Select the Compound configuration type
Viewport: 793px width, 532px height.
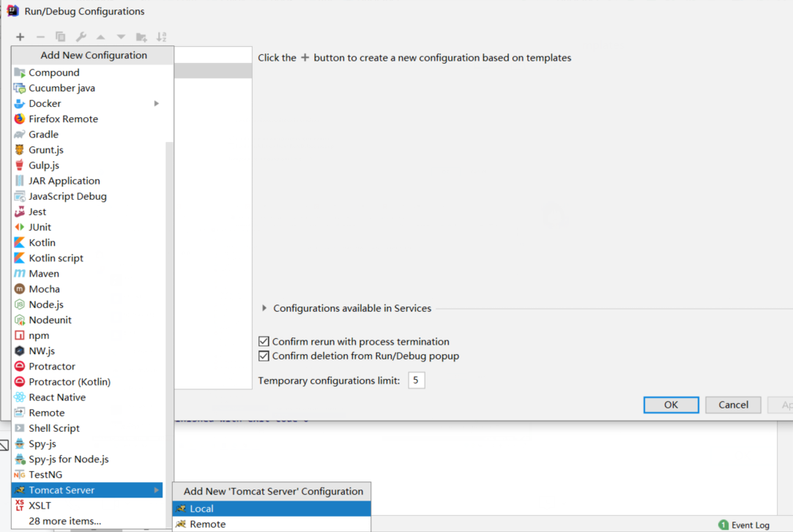click(89, 72)
